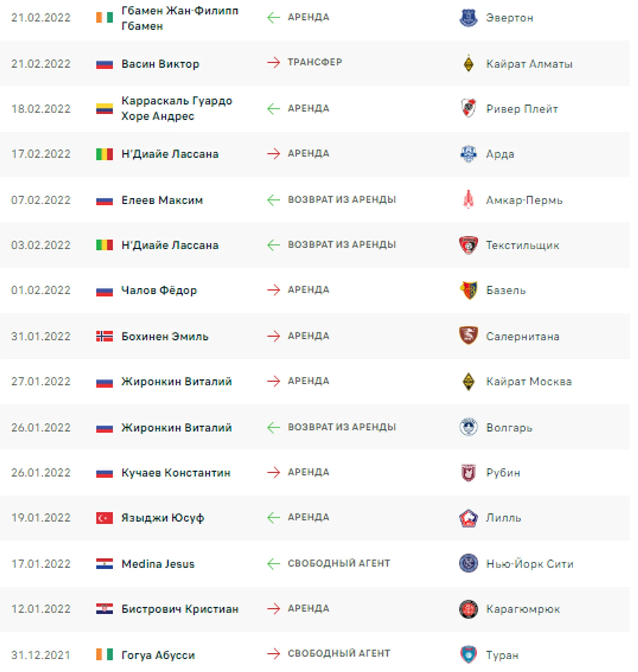Click the Basel club crest
Viewport: 638px width, 672px height.
point(468,290)
